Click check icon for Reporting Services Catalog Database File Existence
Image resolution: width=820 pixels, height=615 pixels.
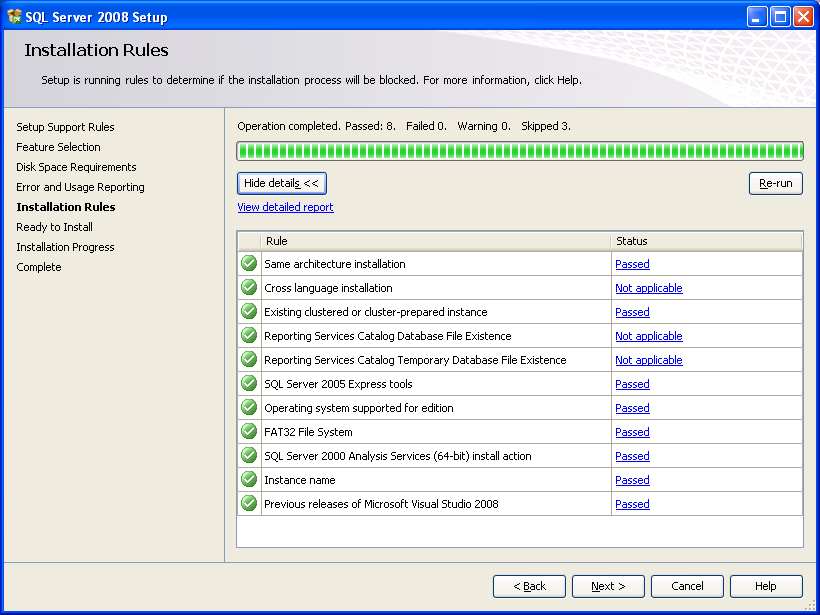click(249, 335)
